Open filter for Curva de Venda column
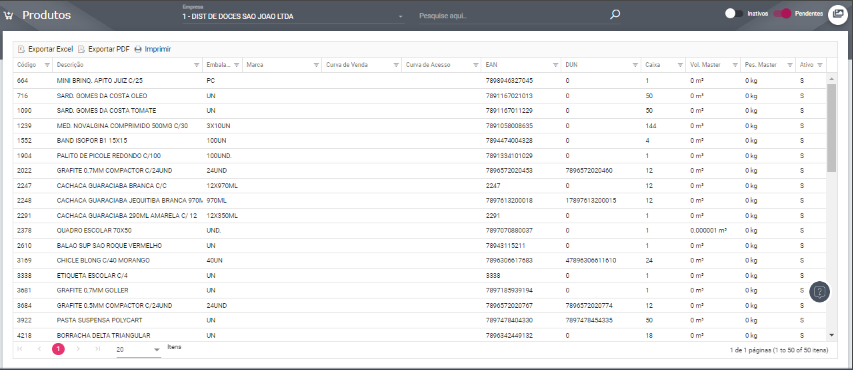This screenshot has height=370, width=853. (x=396, y=65)
